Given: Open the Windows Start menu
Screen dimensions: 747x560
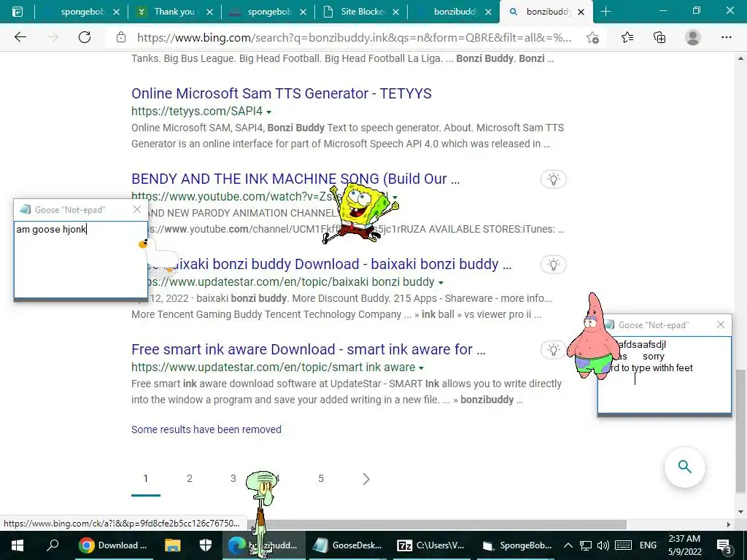Looking at the screenshot, I should pyautogui.click(x=18, y=545).
